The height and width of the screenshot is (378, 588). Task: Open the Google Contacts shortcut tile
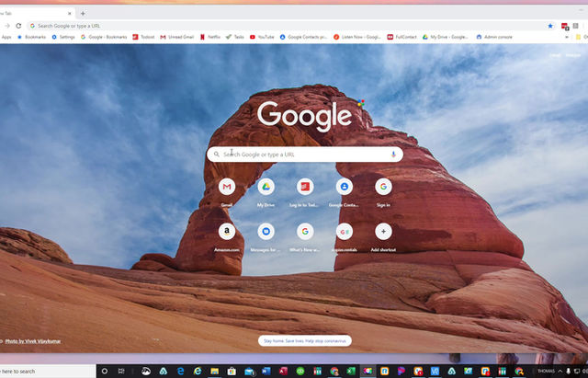(x=345, y=187)
